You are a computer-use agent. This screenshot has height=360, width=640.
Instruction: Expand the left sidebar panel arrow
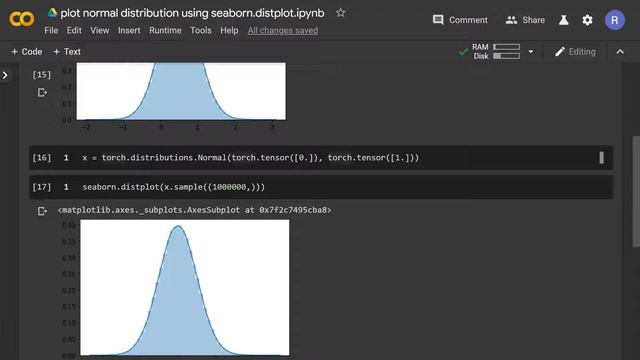pyautogui.click(x=5, y=75)
